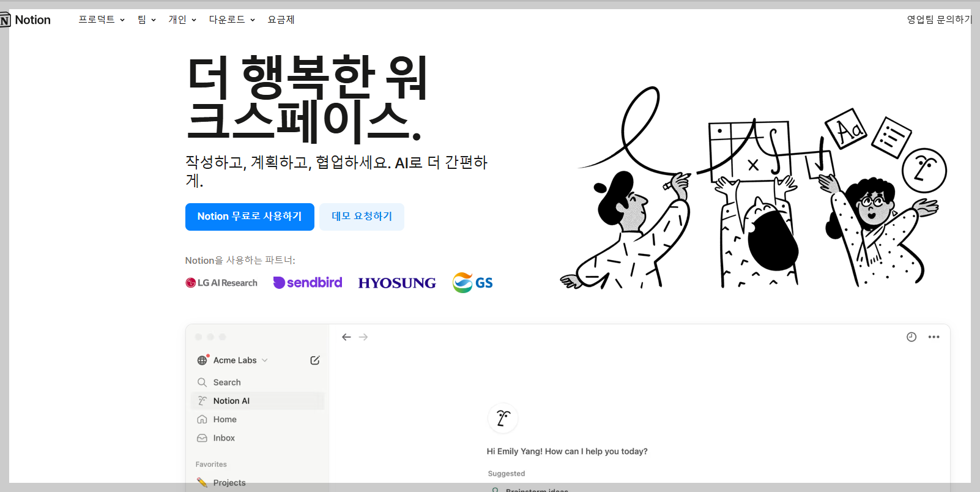
Task: Go to 요금제 pricing page
Action: click(x=281, y=20)
